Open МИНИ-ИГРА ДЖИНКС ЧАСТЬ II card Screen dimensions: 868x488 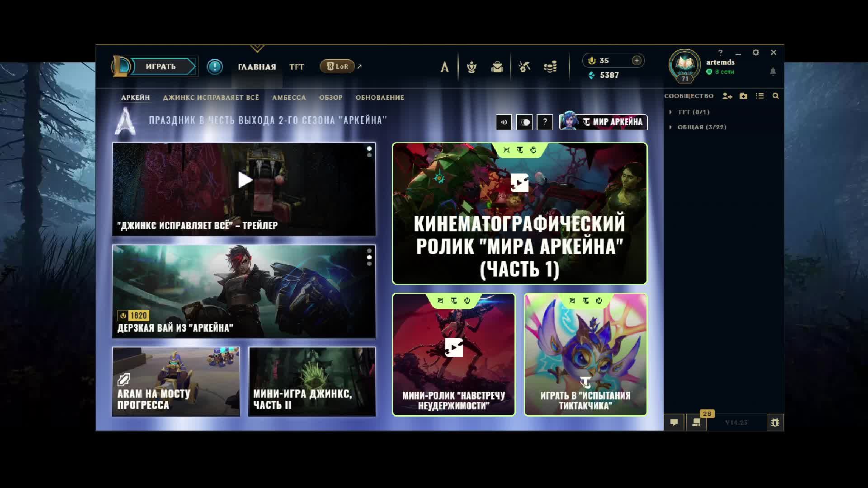(x=312, y=382)
